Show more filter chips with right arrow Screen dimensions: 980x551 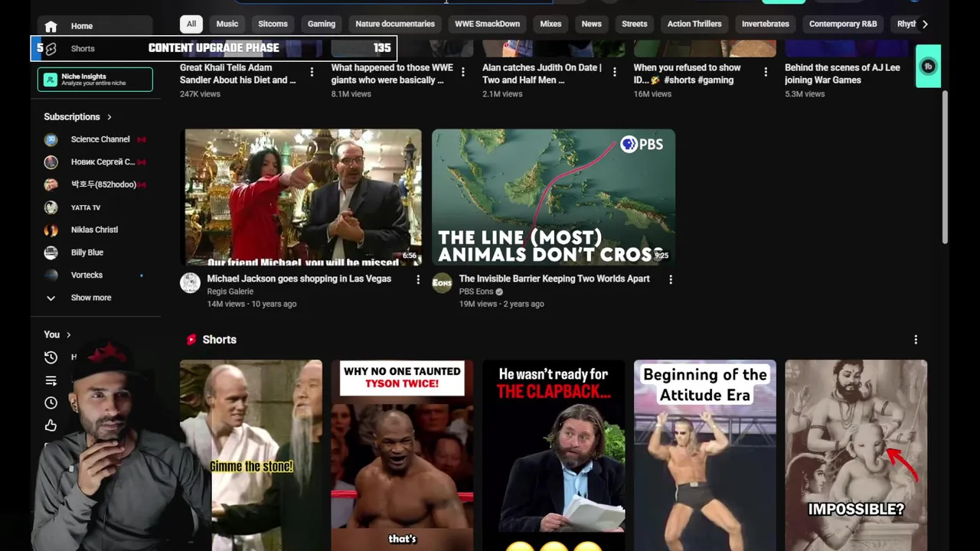coord(925,24)
